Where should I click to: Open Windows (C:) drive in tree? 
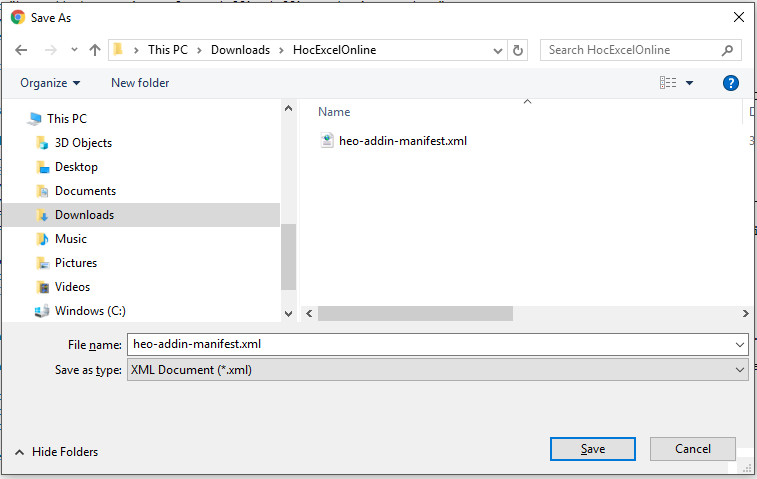point(90,311)
